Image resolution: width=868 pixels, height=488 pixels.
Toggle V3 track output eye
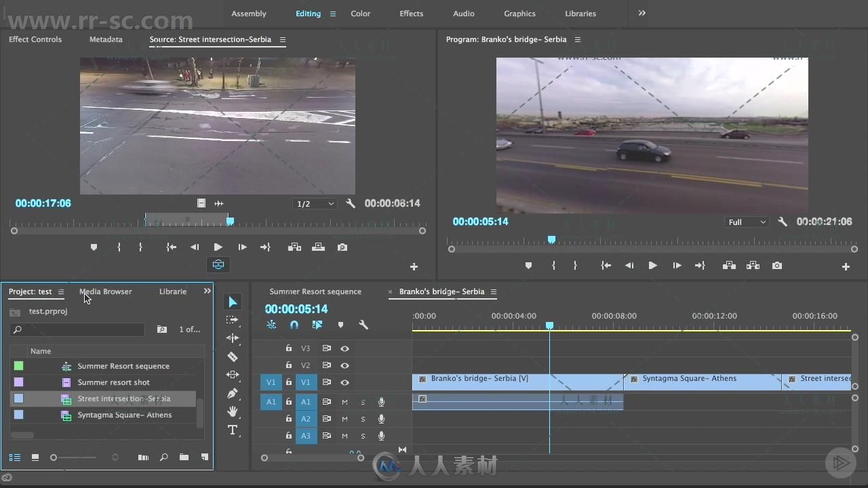point(344,348)
